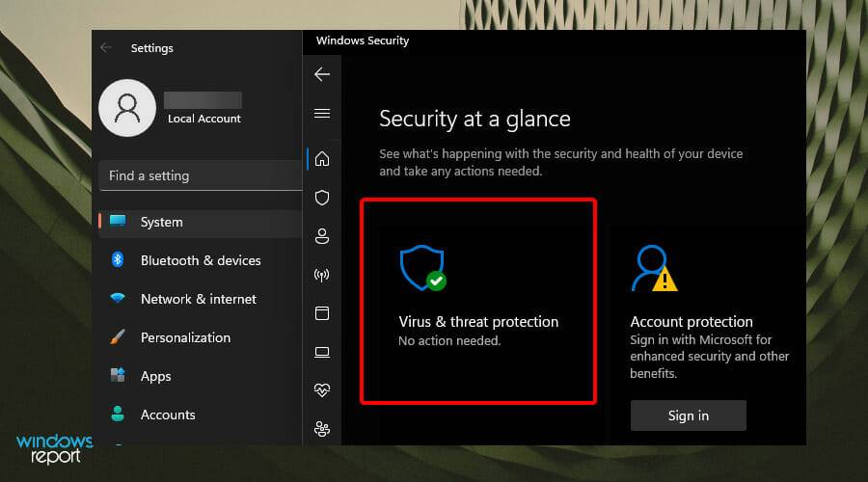Click the System monitor icon
This screenshot has width=868, height=482.
118,222
